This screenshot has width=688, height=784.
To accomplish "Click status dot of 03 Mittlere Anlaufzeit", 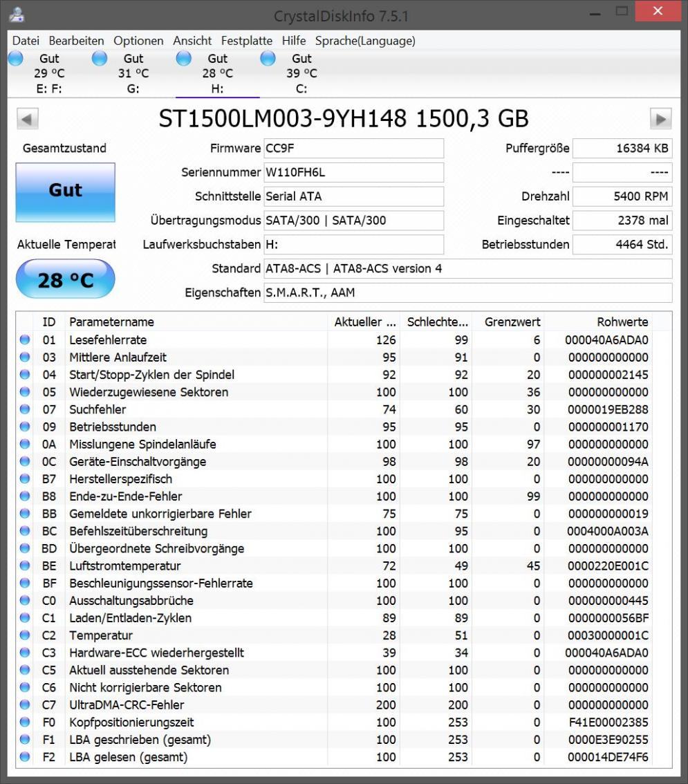I will tap(24, 357).
